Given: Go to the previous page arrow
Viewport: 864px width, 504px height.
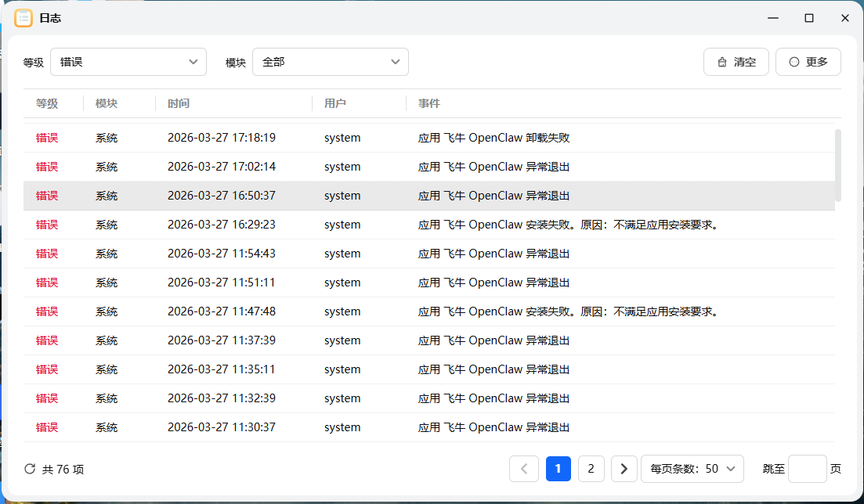Looking at the screenshot, I should click(x=524, y=469).
